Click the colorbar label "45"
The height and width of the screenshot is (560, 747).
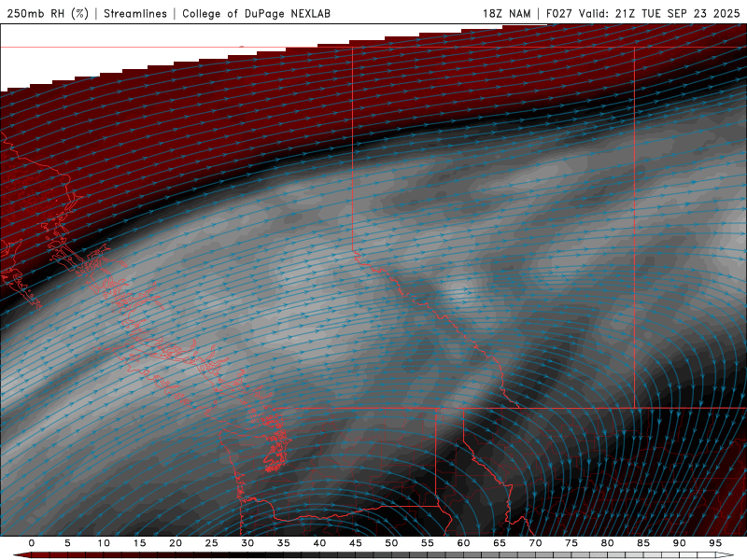(356, 543)
